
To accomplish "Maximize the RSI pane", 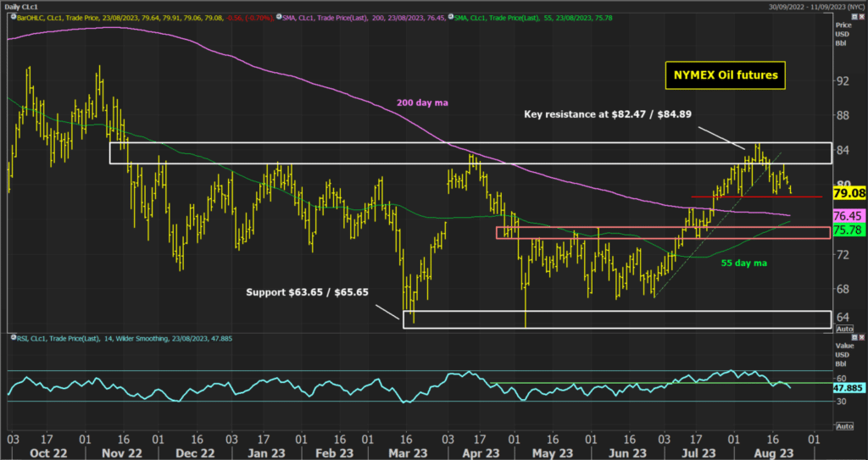I will tap(855, 337).
